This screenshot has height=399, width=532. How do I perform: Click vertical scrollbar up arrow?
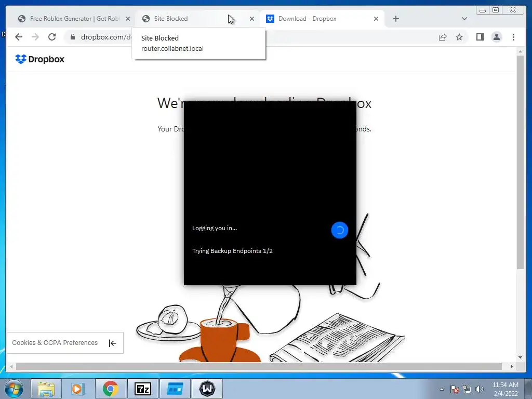pyautogui.click(x=520, y=52)
